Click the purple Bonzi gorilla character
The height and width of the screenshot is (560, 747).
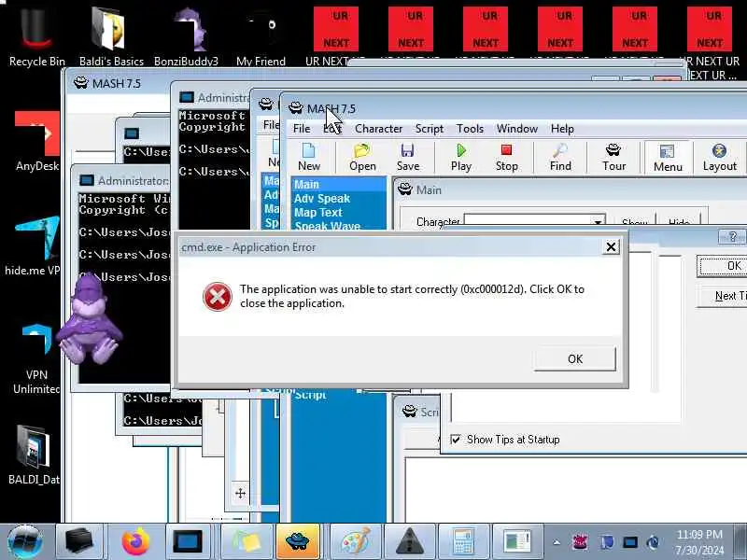tap(90, 320)
